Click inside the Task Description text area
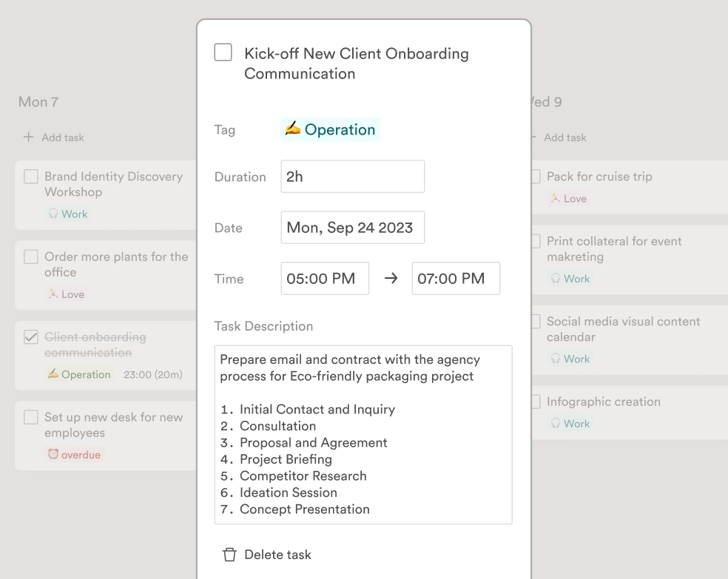Screen dimensions: 728x579 pyautogui.click(x=363, y=434)
